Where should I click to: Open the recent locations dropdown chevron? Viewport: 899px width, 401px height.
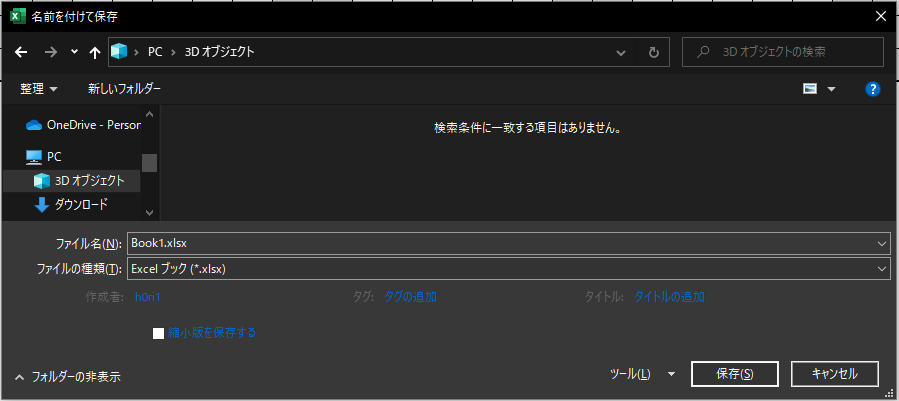coord(74,52)
